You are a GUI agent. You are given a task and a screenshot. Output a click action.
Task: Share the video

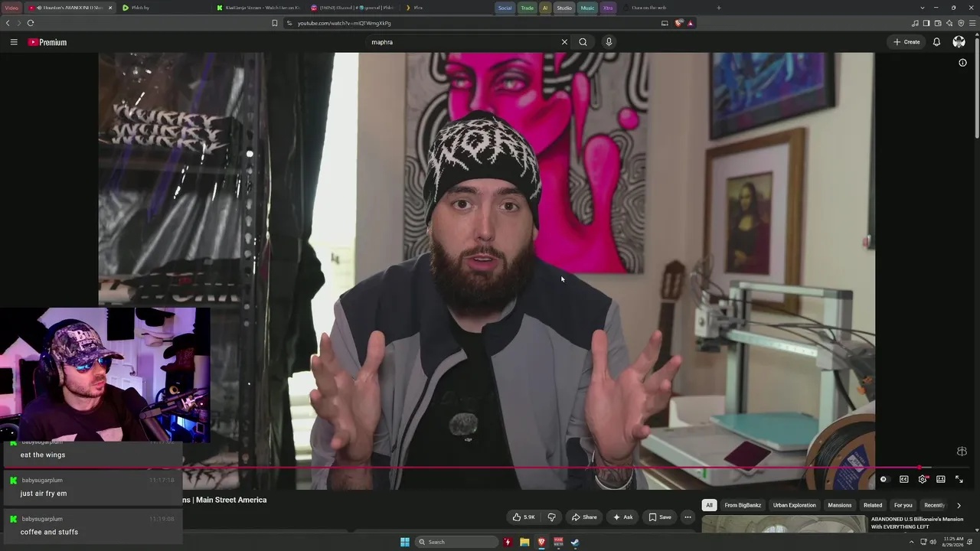coord(584,517)
